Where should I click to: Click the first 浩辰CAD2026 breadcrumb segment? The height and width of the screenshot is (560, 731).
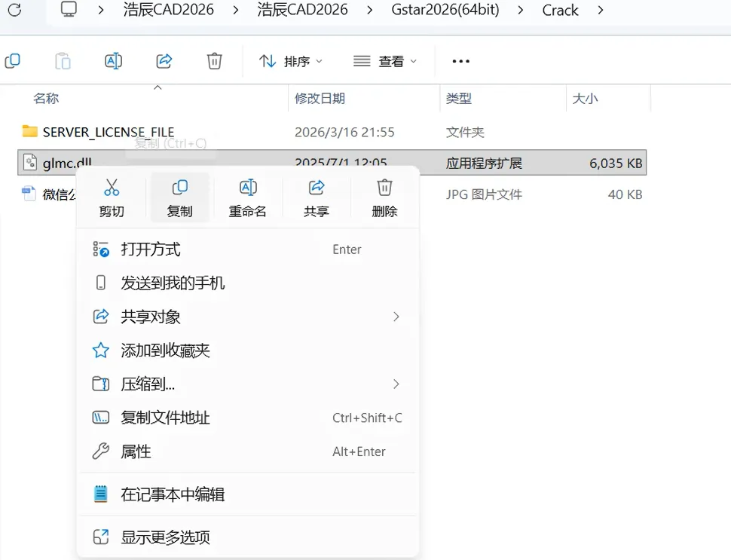point(169,10)
